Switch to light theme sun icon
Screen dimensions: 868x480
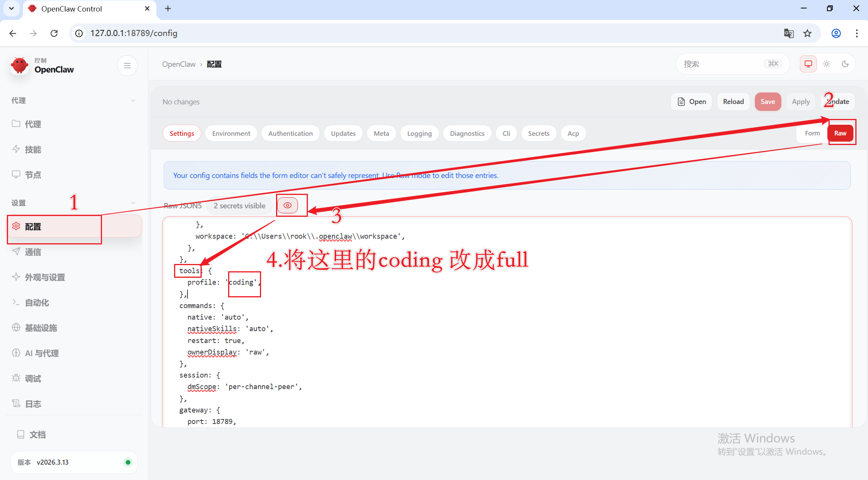point(827,64)
